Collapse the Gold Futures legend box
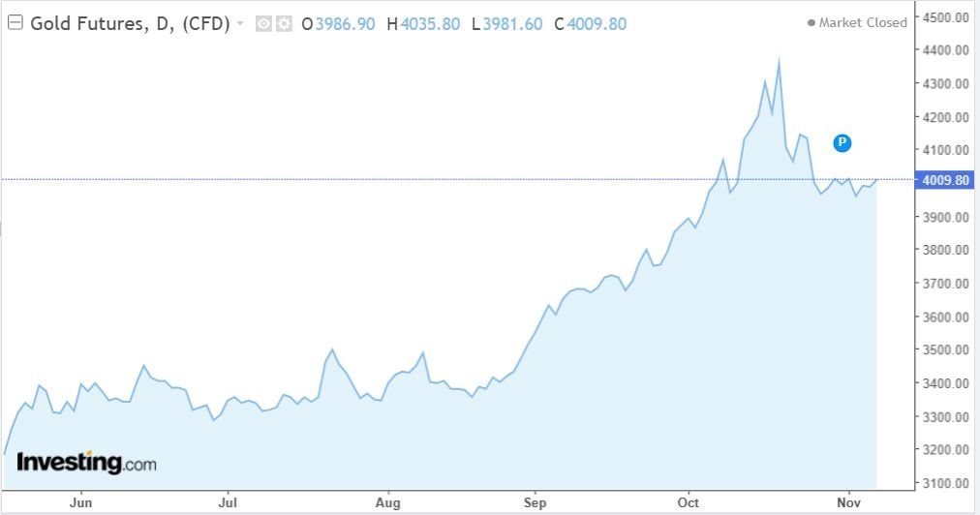The width and height of the screenshot is (980, 515). (x=15, y=23)
